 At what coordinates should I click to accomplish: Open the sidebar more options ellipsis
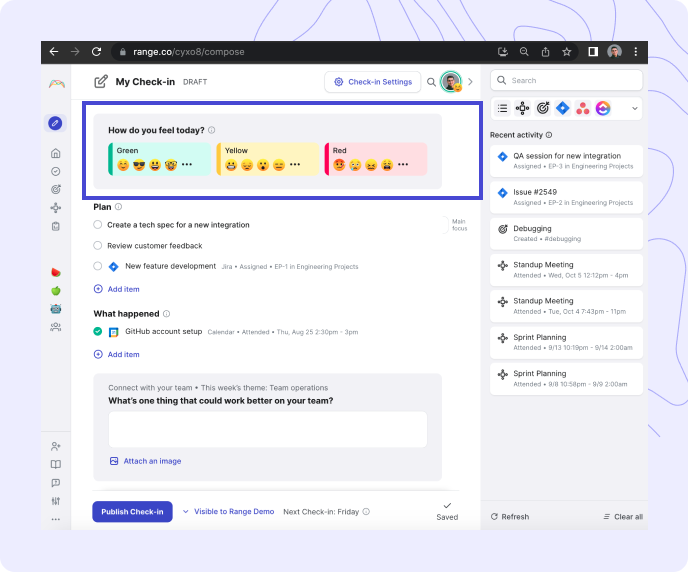click(x=56, y=519)
